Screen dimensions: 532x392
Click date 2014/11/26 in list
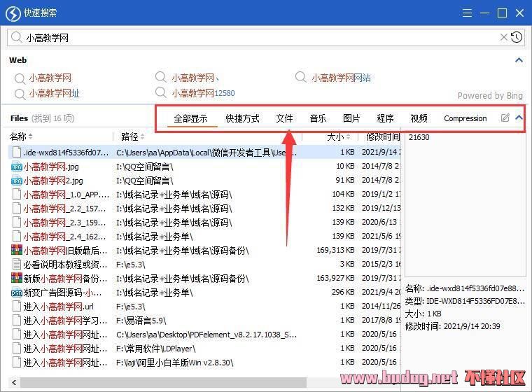point(381,306)
